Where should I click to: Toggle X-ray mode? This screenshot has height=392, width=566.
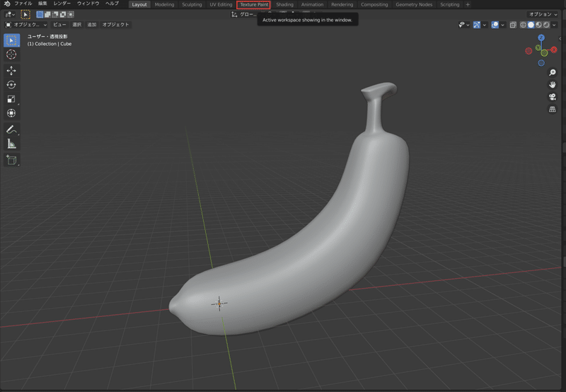pos(513,25)
